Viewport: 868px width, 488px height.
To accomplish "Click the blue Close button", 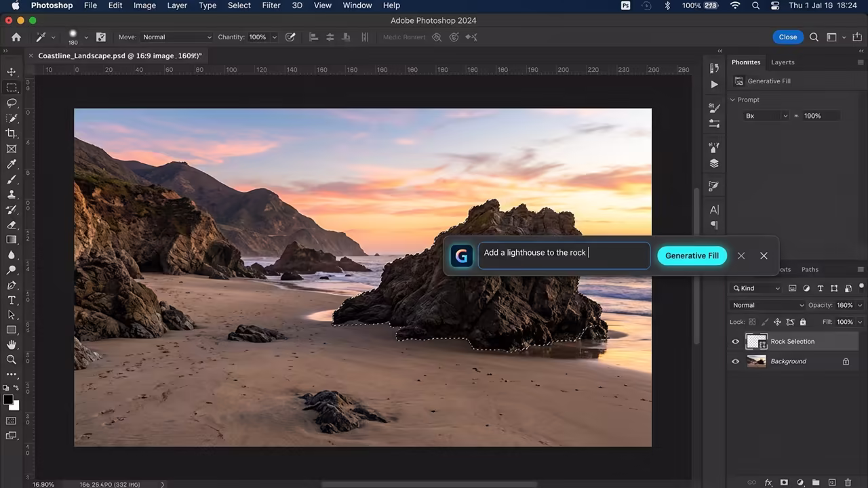I will coord(788,37).
